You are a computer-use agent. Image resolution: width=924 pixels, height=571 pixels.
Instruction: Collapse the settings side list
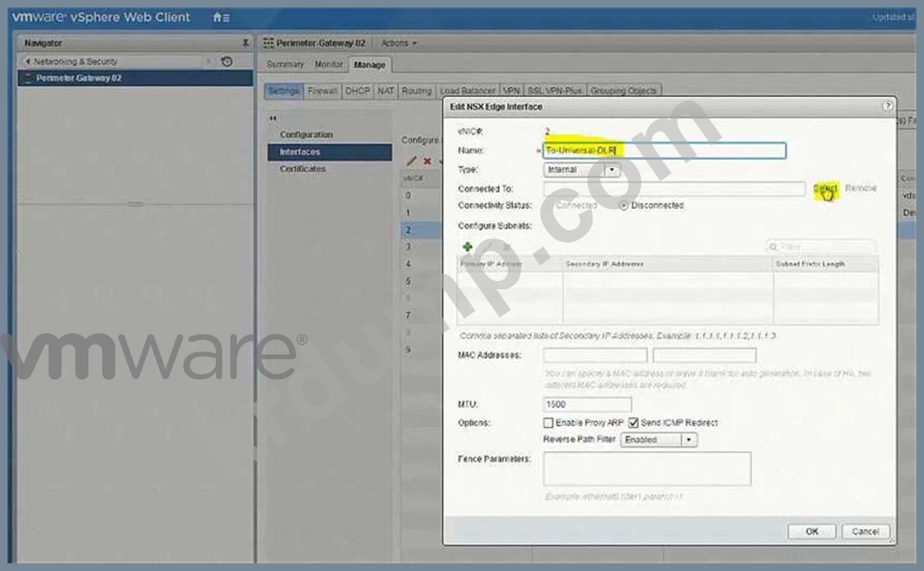click(x=273, y=118)
